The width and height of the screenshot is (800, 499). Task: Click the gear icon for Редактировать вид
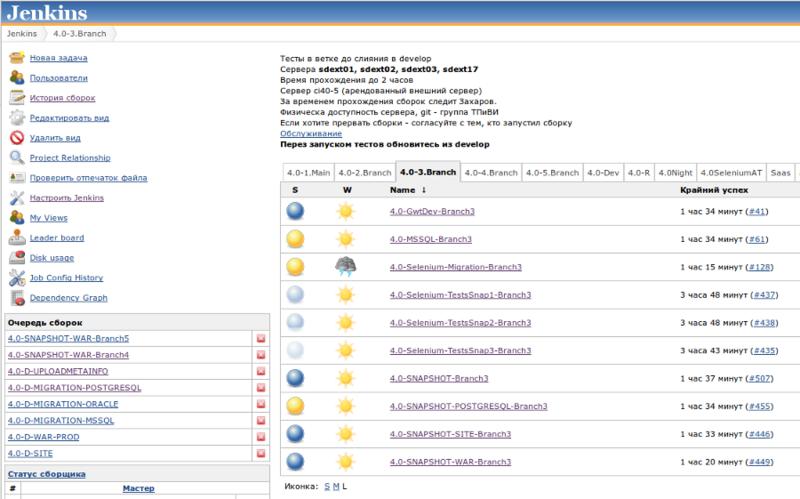click(x=17, y=117)
